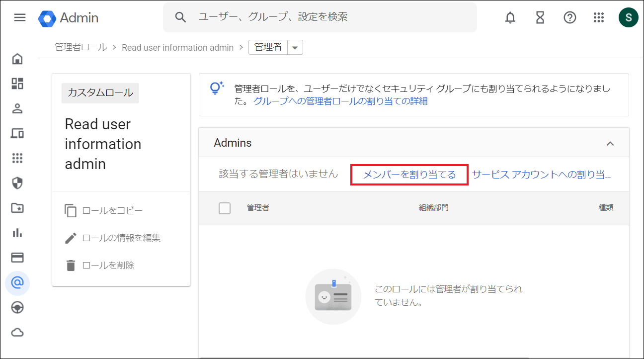Open Users via the person sidebar icon

(x=17, y=108)
